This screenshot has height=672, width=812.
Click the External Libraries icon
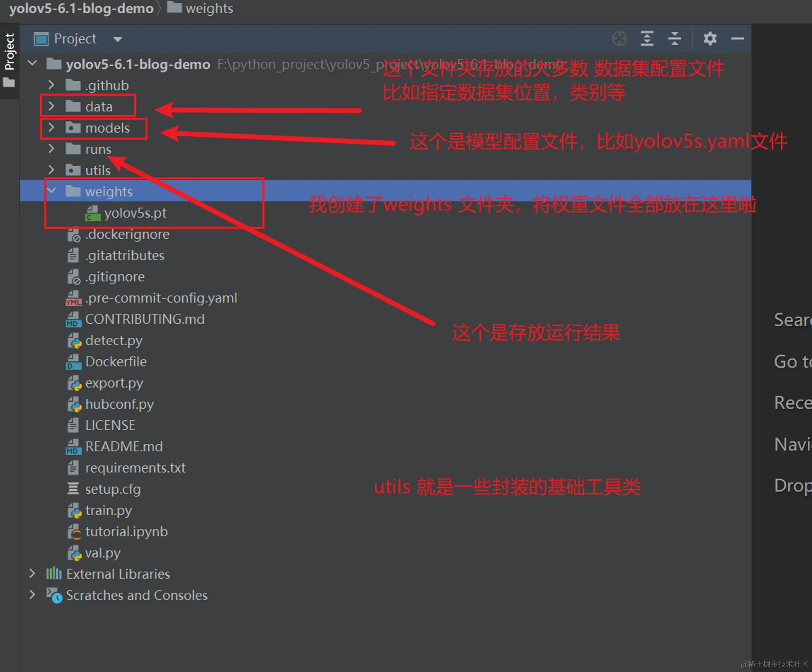(54, 574)
